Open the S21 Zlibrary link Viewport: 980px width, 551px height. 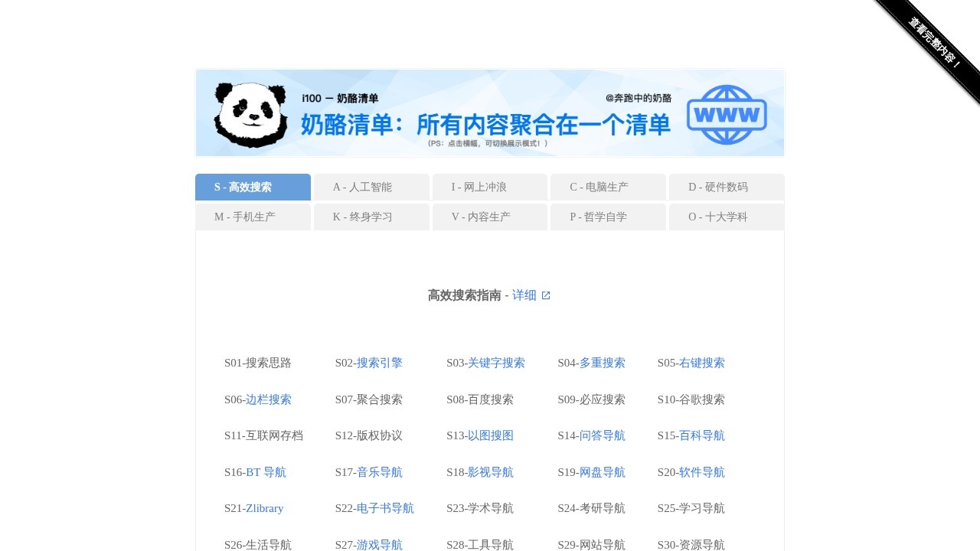pos(264,508)
